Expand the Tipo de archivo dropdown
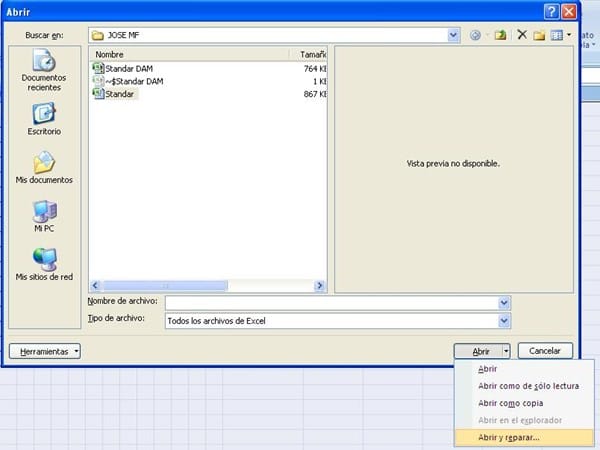Viewport: 600px width, 450px height. pos(504,320)
